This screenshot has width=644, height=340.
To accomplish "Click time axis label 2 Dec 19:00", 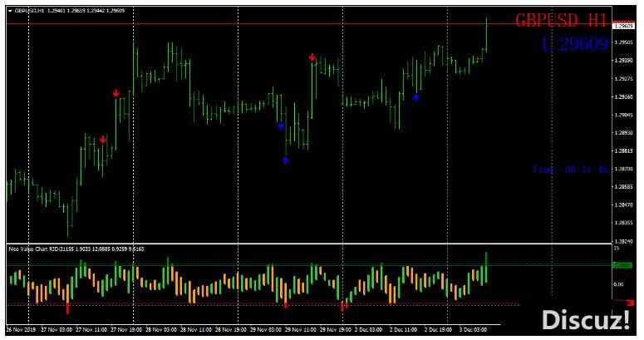I will click(439, 330).
